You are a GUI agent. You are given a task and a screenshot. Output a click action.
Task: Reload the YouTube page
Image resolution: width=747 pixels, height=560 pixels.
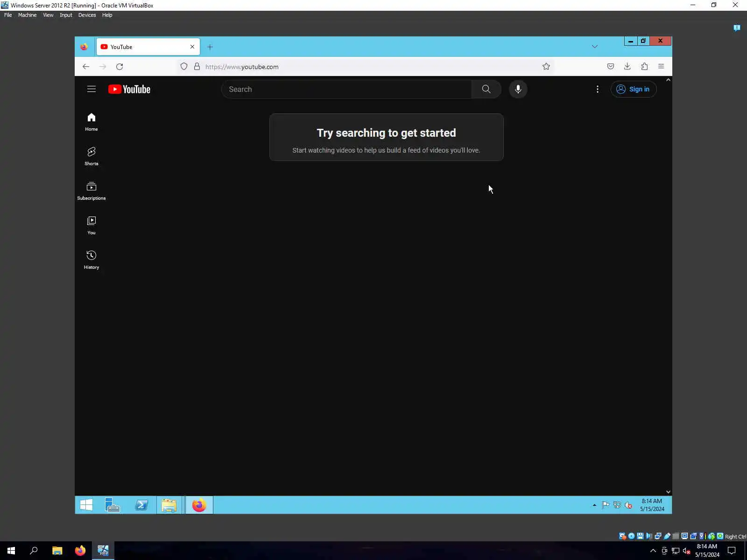point(120,67)
